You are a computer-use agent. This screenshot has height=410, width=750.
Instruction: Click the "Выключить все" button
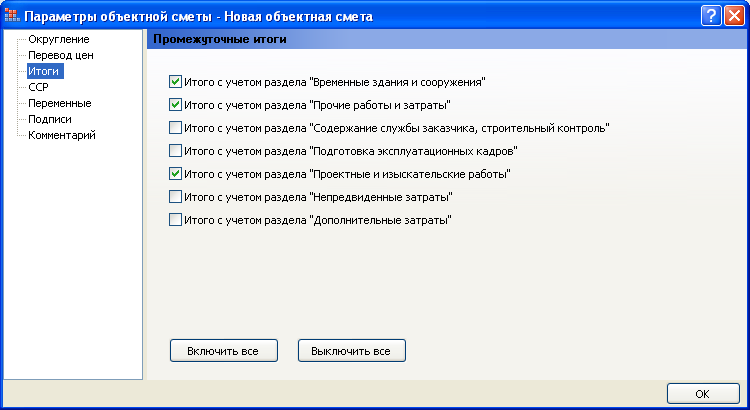352,351
